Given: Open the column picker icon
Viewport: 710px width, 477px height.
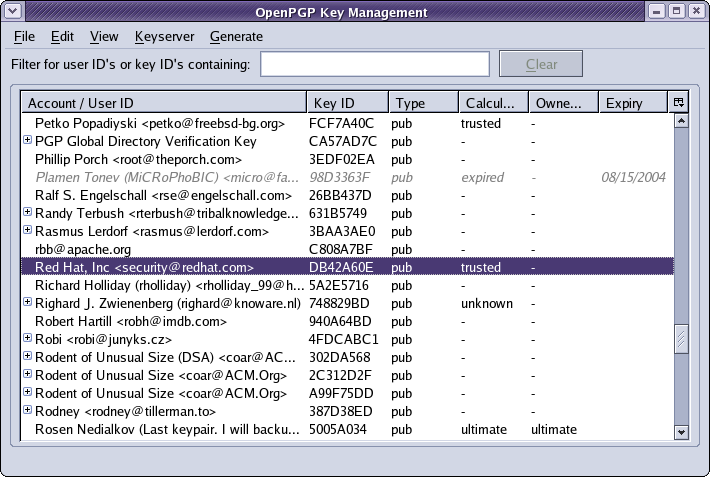Looking at the screenshot, I should click(678, 102).
